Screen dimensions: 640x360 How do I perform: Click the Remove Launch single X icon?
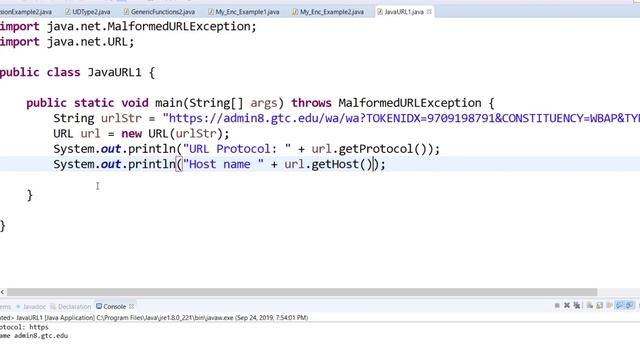[567, 305]
